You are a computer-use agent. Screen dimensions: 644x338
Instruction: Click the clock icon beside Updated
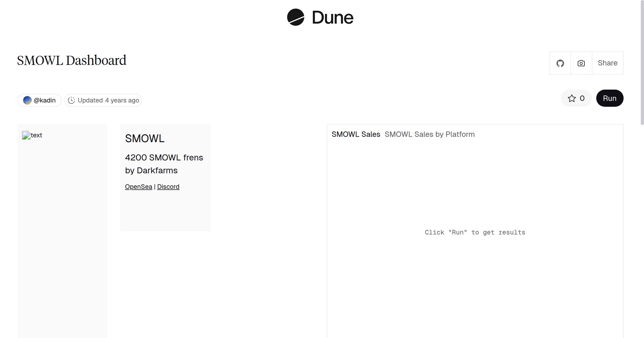(71, 100)
